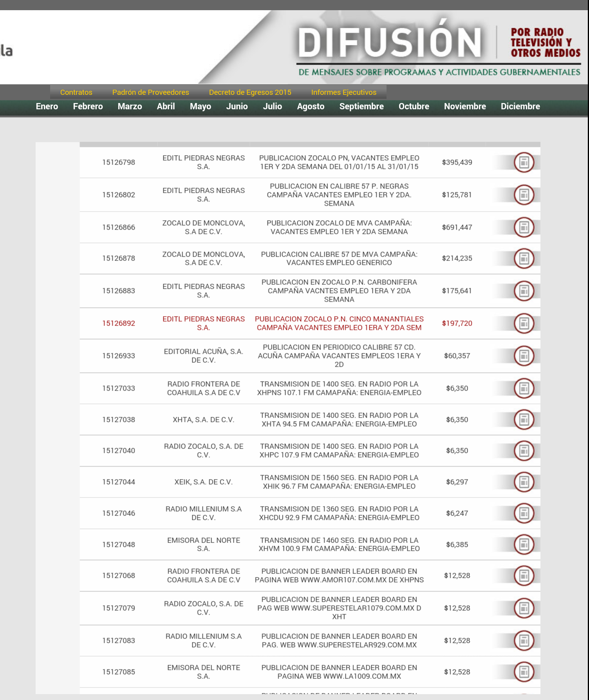589x700 pixels.
Task: Select the Junio month tab
Action: click(x=237, y=107)
